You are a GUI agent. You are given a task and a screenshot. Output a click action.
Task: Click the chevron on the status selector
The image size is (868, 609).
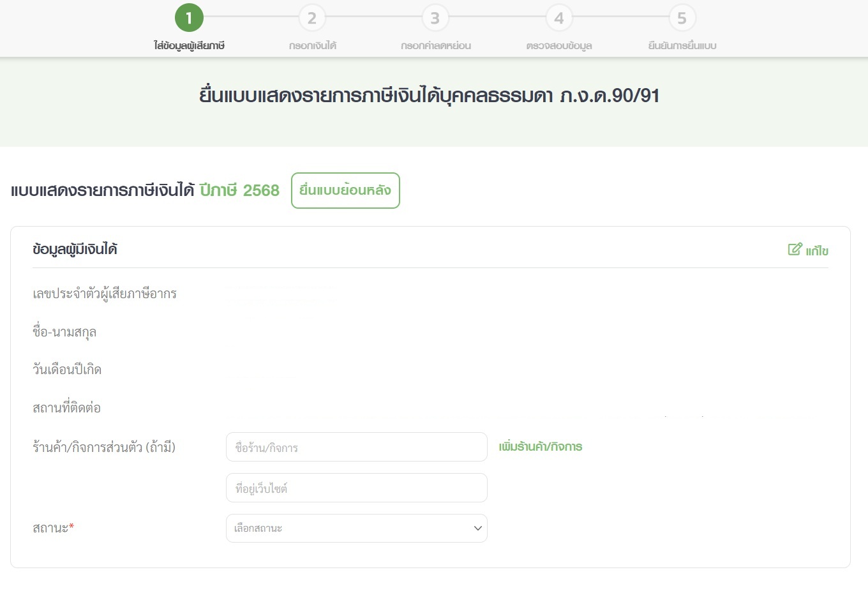[x=477, y=529]
